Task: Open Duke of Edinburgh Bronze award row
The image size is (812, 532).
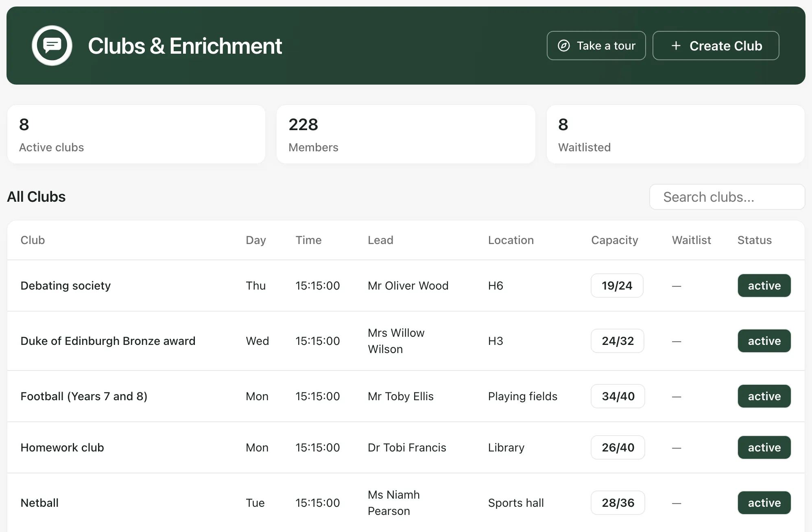Action: click(x=406, y=341)
